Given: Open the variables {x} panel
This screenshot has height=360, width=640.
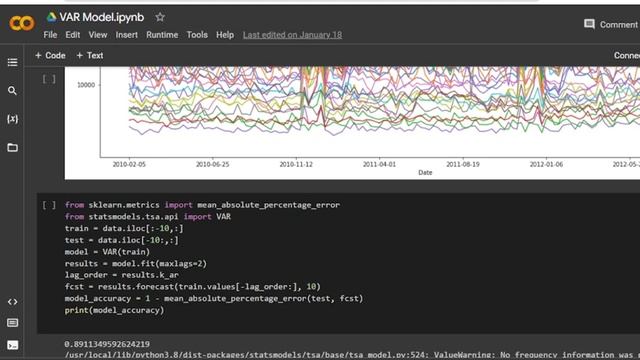Looking at the screenshot, I should (x=12, y=119).
